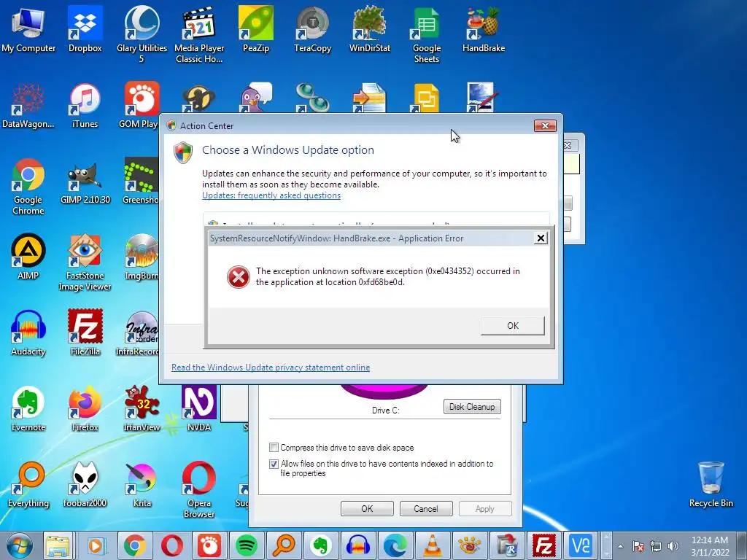747x560 pixels.
Task: Click Cancel in the drive properties window
Action: [x=426, y=508]
